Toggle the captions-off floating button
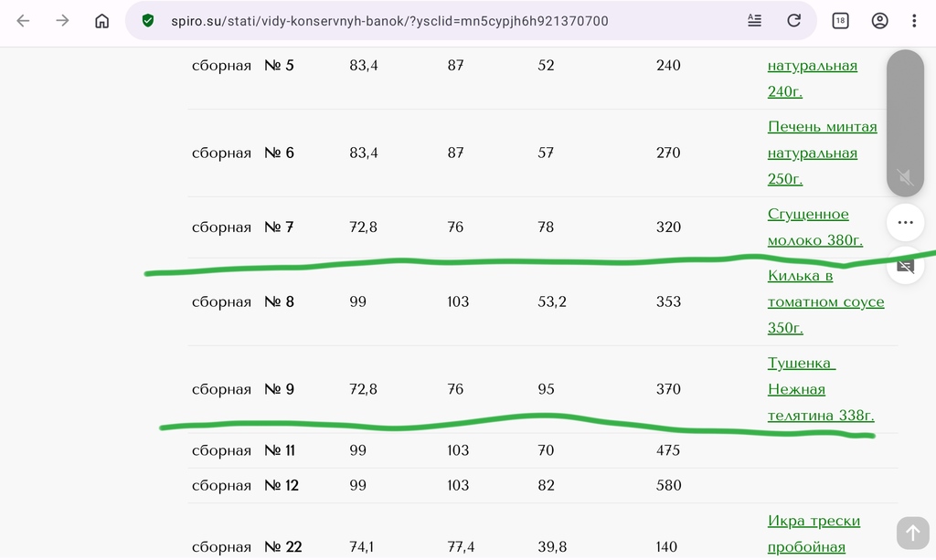 (905, 266)
